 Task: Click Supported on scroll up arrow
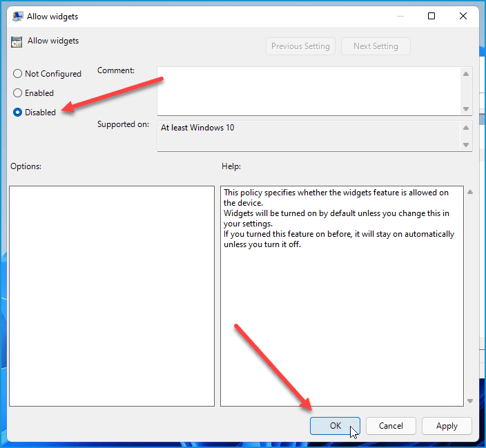point(466,128)
